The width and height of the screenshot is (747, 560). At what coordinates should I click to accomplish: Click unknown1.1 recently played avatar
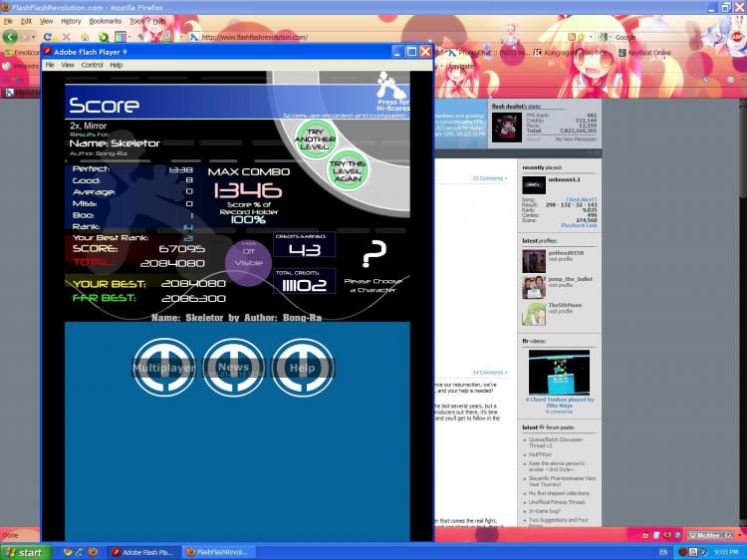tap(534, 185)
